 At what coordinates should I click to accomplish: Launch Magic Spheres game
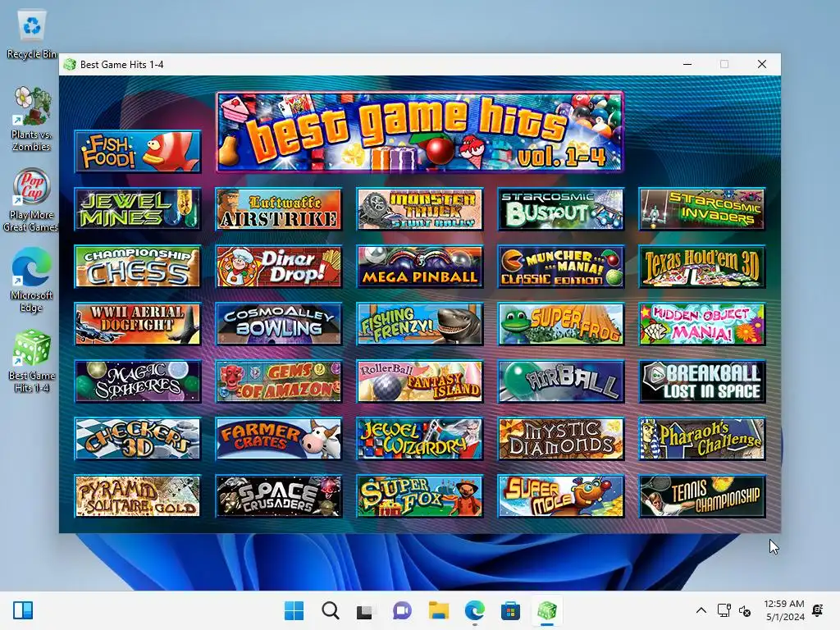[138, 381]
